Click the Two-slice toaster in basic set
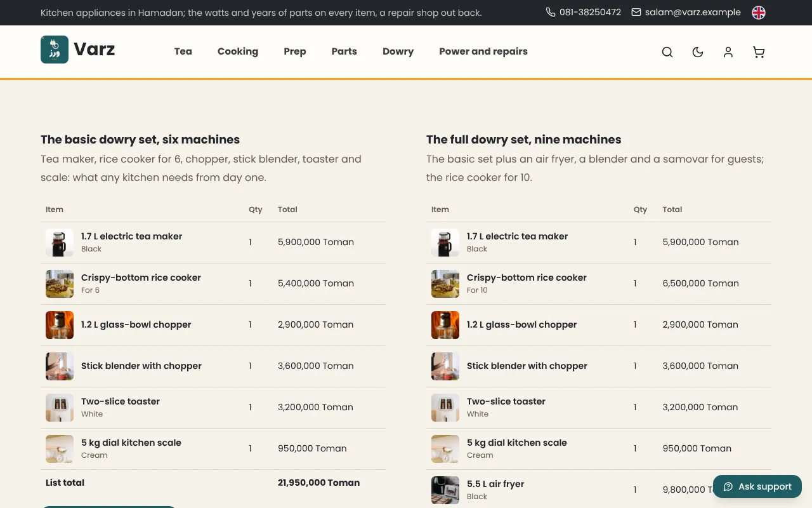This screenshot has width=812, height=508. click(121, 401)
